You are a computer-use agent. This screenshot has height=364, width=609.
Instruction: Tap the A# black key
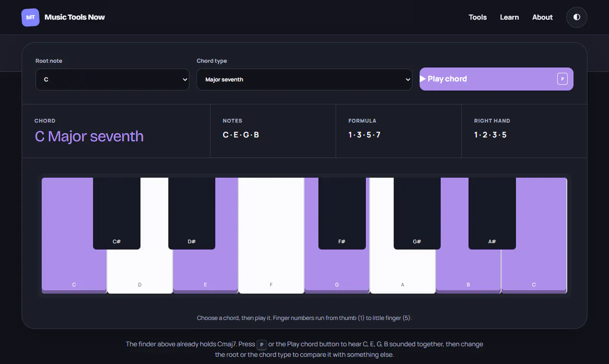(x=492, y=213)
